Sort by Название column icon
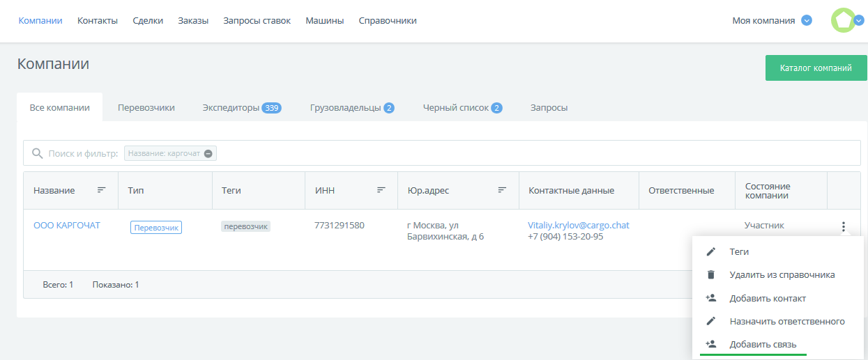The height and width of the screenshot is (360, 868). click(102, 189)
